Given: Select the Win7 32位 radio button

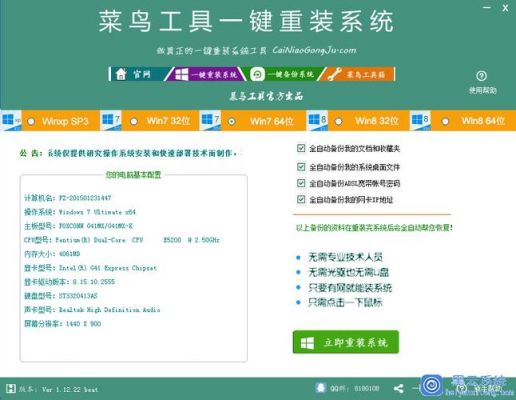Looking at the screenshot, I should 134,121.
